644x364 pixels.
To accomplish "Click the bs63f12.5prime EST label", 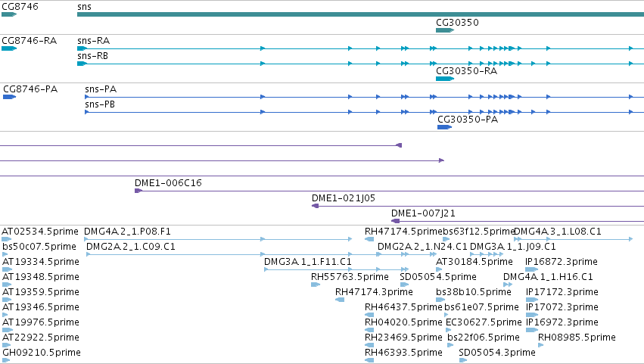I will [x=479, y=232].
